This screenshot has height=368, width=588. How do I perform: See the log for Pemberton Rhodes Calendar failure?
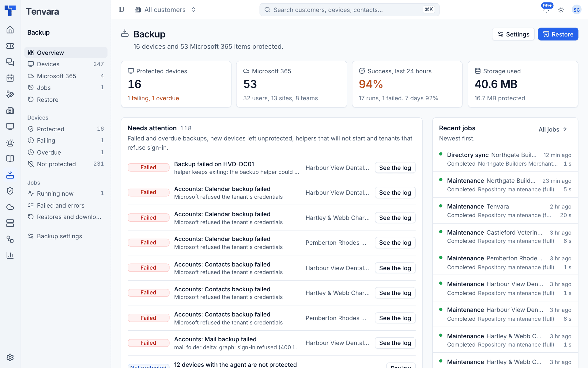(395, 243)
